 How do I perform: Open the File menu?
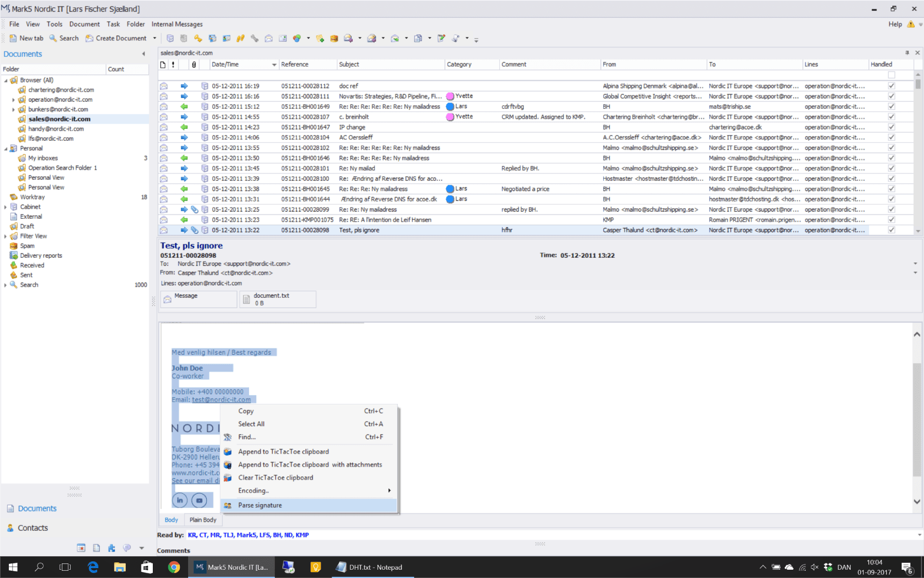[x=14, y=24]
